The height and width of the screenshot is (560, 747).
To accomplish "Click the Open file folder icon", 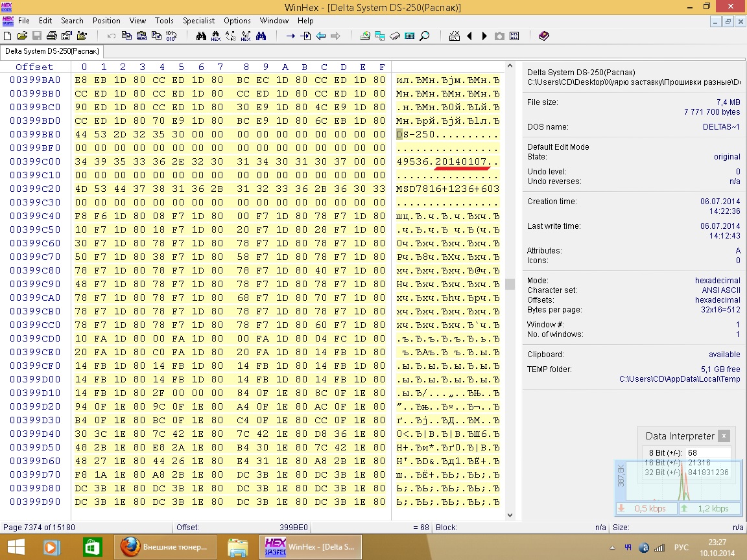I will [22, 36].
